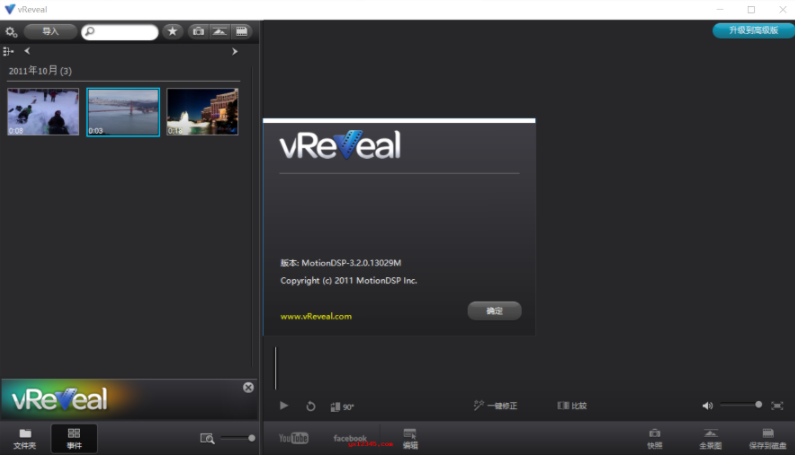Click the replay loop icon
Screen dimensions: 795x455
(311, 406)
